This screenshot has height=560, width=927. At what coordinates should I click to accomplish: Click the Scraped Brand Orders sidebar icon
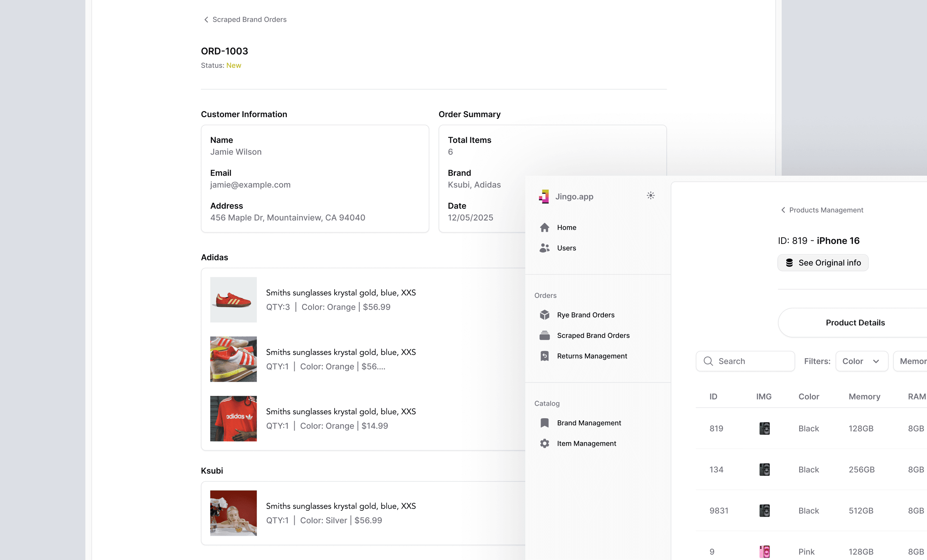(545, 335)
